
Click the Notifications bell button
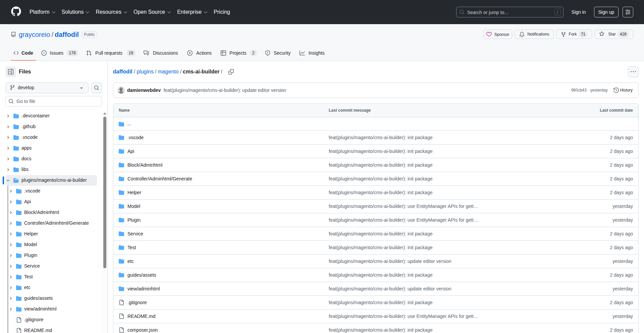534,34
